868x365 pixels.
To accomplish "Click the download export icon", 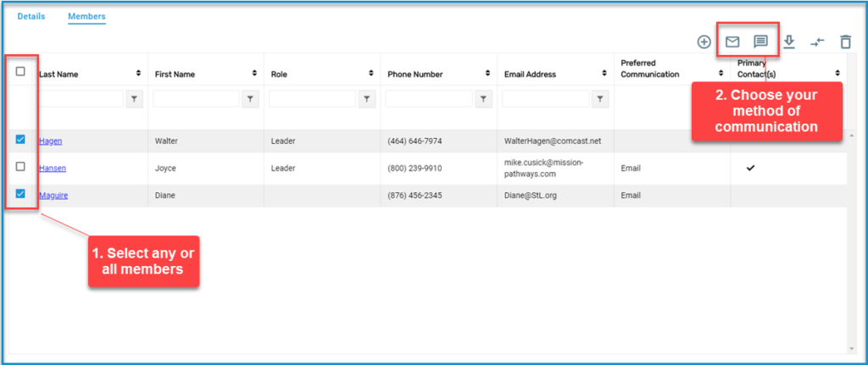I will [789, 41].
